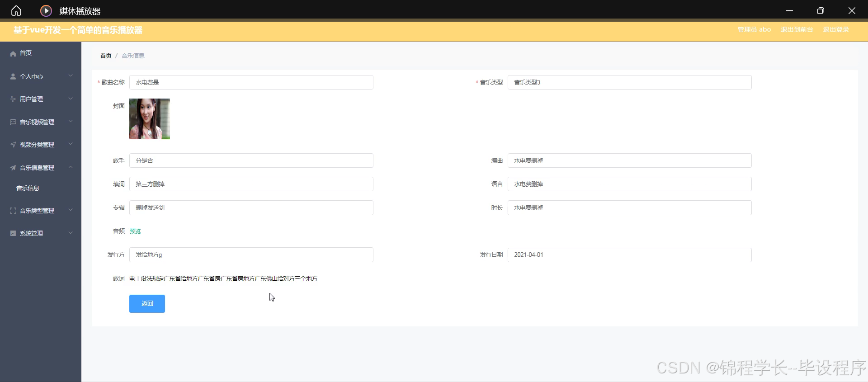Click the 时长 input field
This screenshot has height=382, width=868.
click(x=629, y=208)
